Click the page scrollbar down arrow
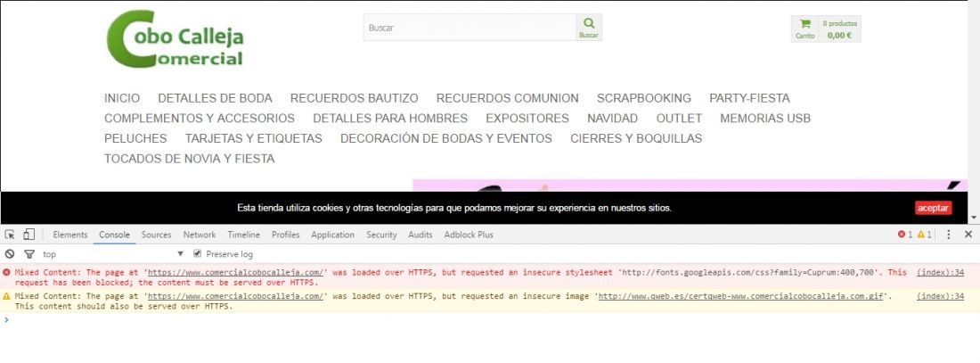 (x=974, y=218)
